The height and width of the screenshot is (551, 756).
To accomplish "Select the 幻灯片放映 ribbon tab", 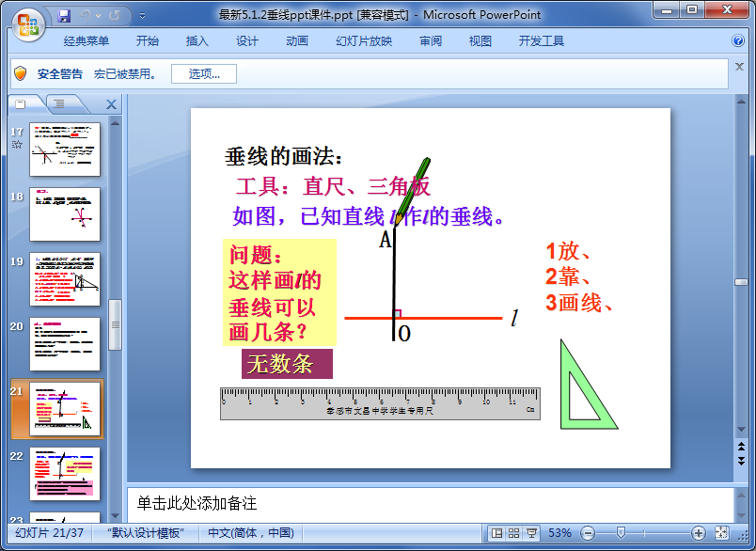I will (364, 41).
